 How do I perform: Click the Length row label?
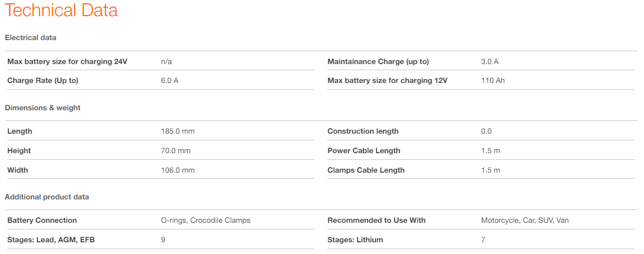[20, 131]
